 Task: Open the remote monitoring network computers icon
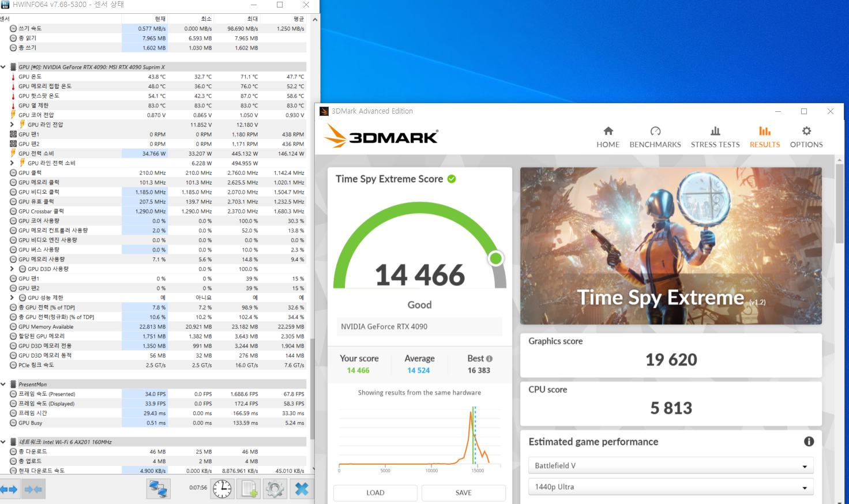click(158, 489)
